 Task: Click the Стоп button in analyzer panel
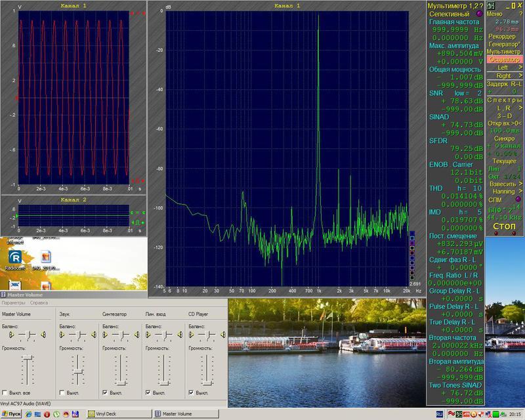(504, 226)
